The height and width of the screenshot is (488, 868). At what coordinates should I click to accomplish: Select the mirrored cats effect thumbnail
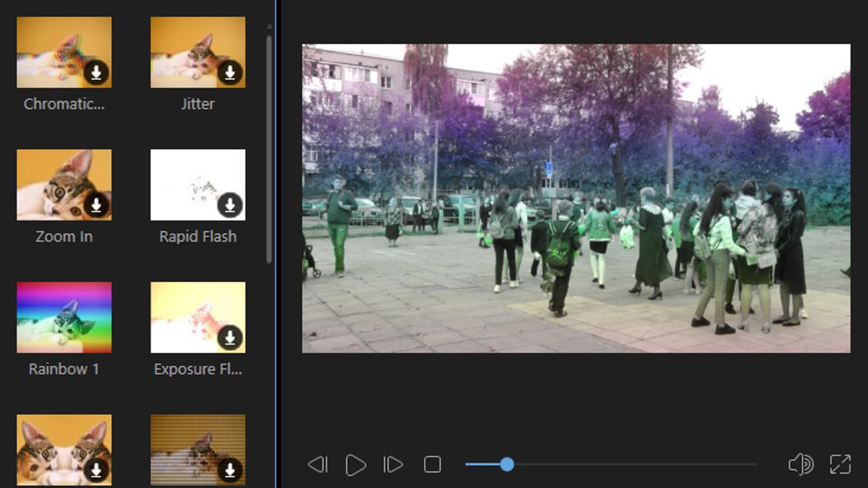pyautogui.click(x=64, y=450)
